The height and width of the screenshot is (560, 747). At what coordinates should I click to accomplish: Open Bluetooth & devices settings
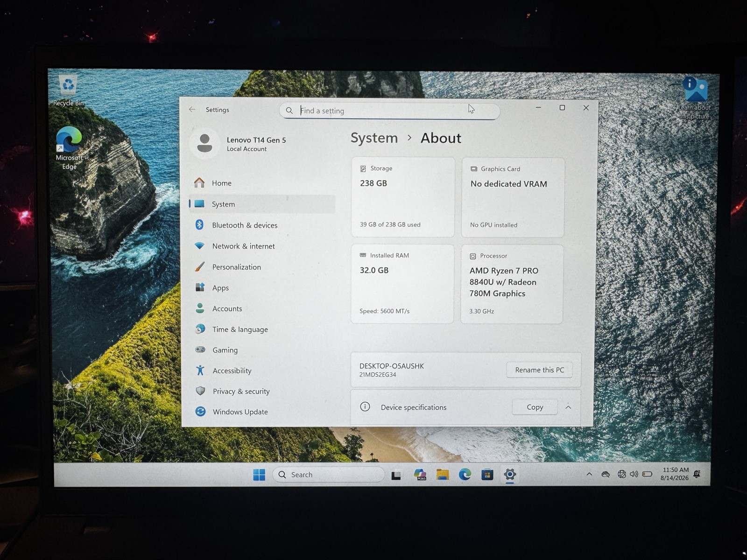262,225
